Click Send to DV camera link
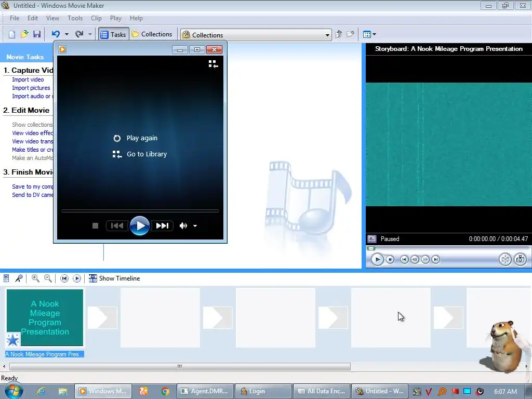Viewport: 532px width, 399px height. point(33,195)
